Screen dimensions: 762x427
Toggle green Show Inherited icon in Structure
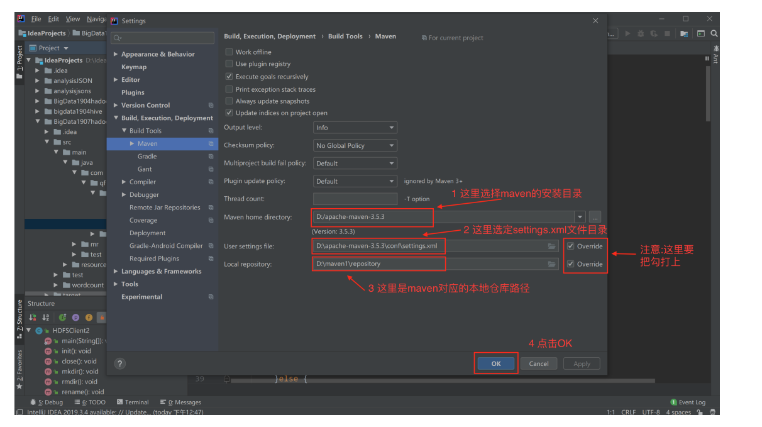click(x=62, y=317)
